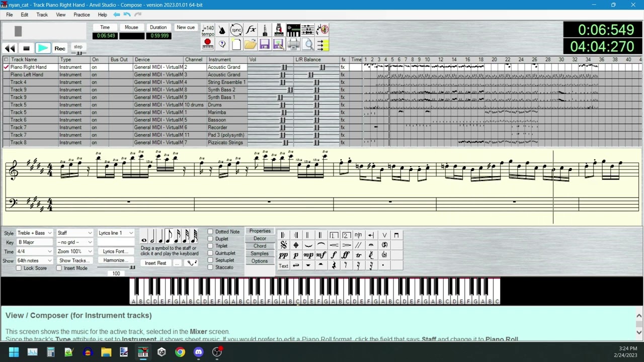Image resolution: width=644 pixels, height=362 pixels.
Task: Open the Edit menu
Action: (x=24, y=15)
